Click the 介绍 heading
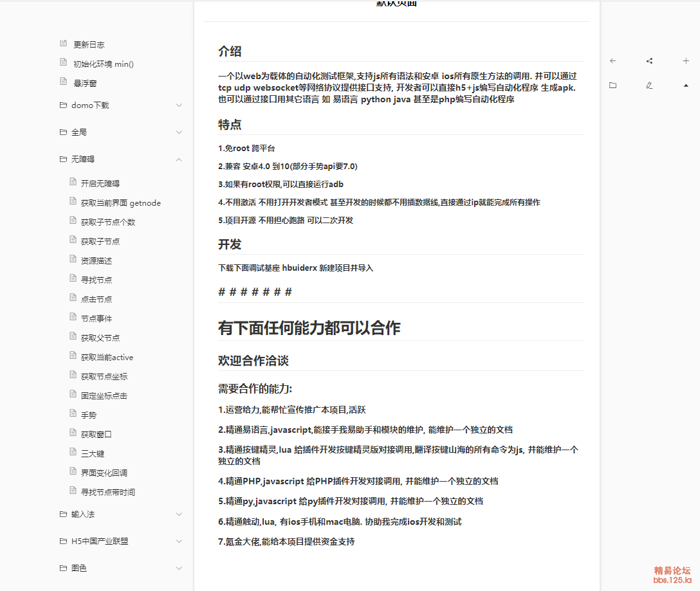Viewport: 700px width, 591px height. pos(230,51)
